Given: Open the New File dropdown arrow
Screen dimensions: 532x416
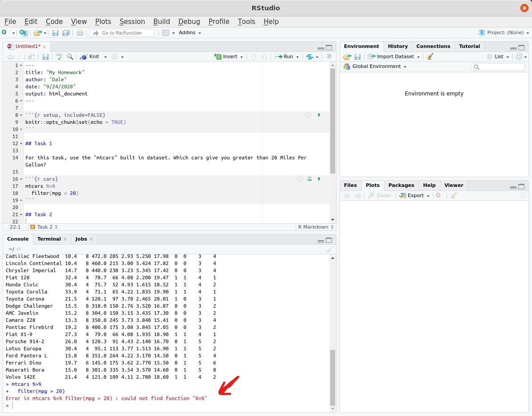Looking at the screenshot, I should click(x=13, y=33).
